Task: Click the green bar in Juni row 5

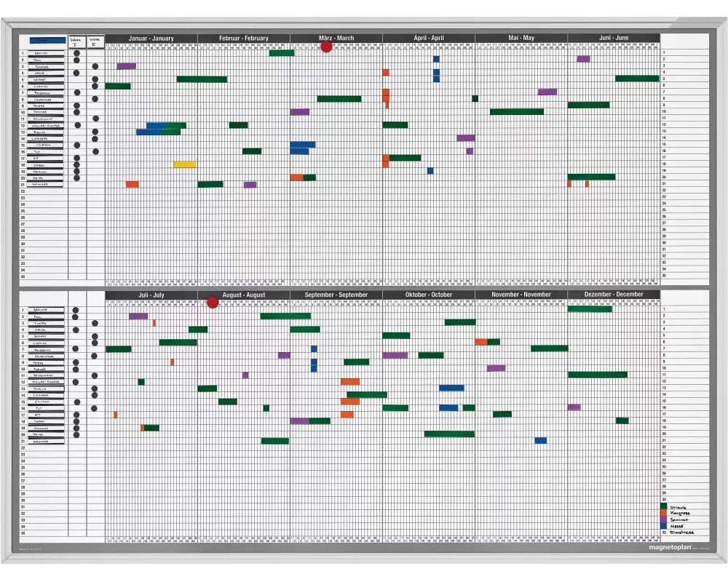Action: click(x=637, y=79)
